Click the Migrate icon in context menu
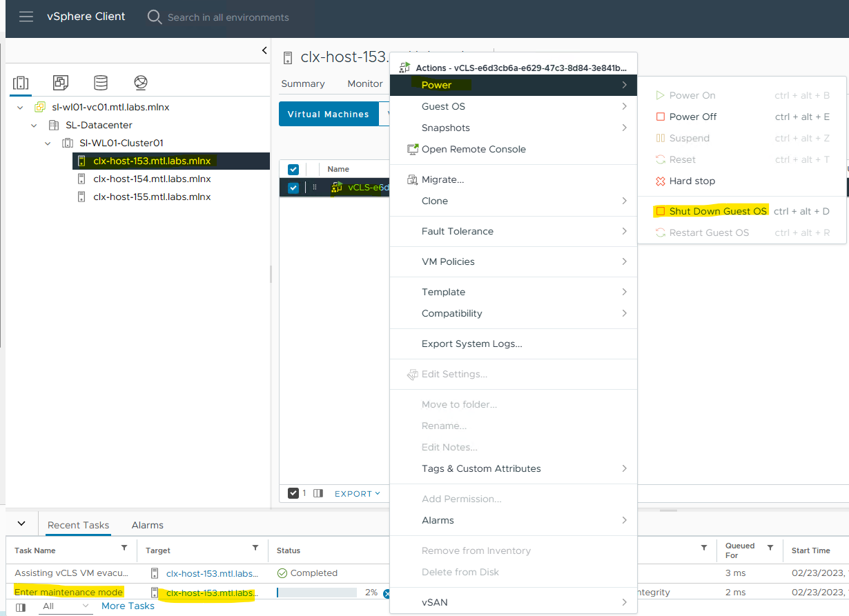849x616 pixels. click(413, 179)
